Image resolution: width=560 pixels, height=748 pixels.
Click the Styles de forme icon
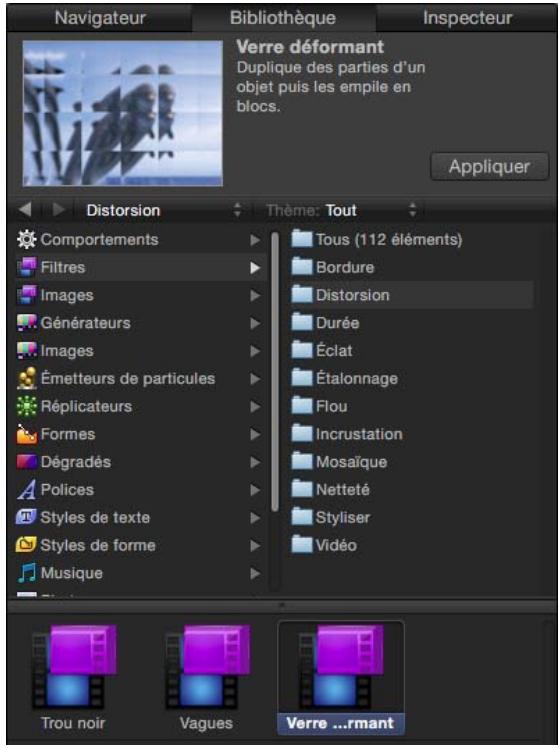click(x=26, y=545)
